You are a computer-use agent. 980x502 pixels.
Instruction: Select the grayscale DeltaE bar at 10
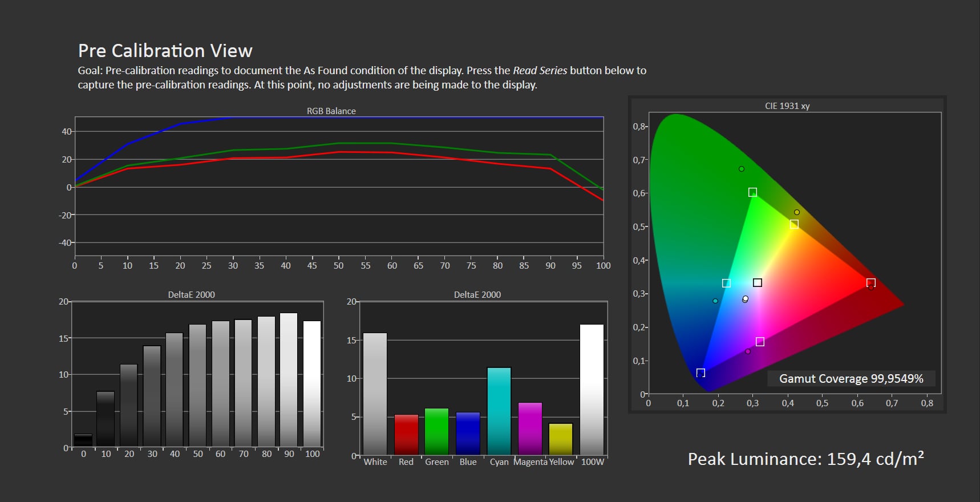[x=106, y=418]
